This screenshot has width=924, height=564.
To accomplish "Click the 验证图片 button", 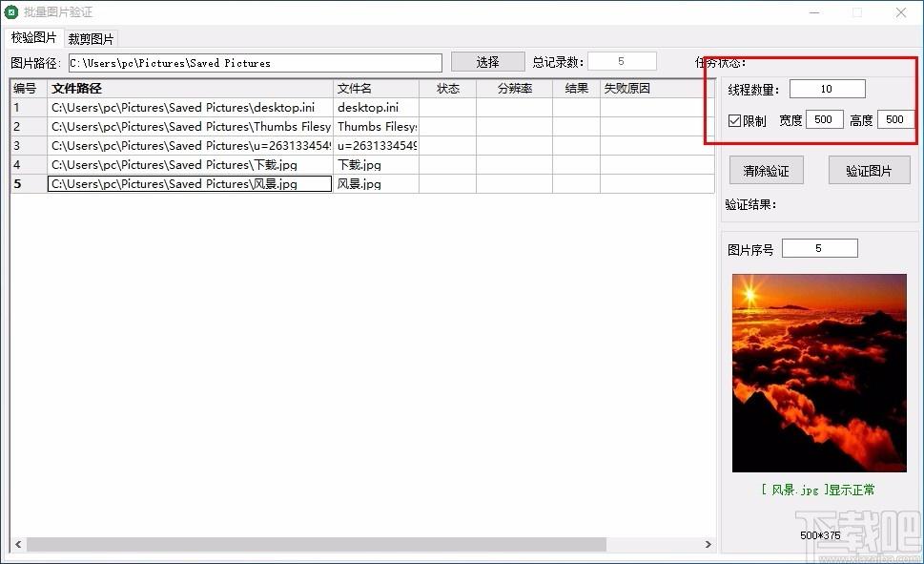I will tap(870, 171).
